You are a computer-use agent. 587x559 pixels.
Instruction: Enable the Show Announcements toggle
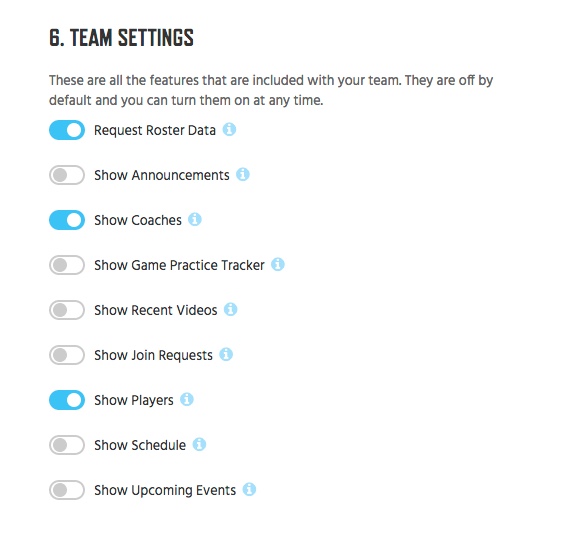coord(67,175)
